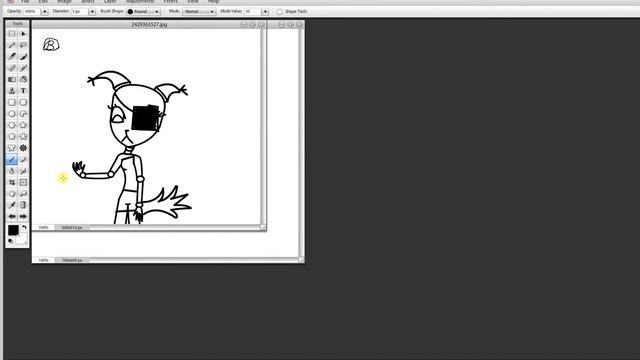Select the Star shape tool
The width and height of the screenshot is (640, 360).
(23, 137)
